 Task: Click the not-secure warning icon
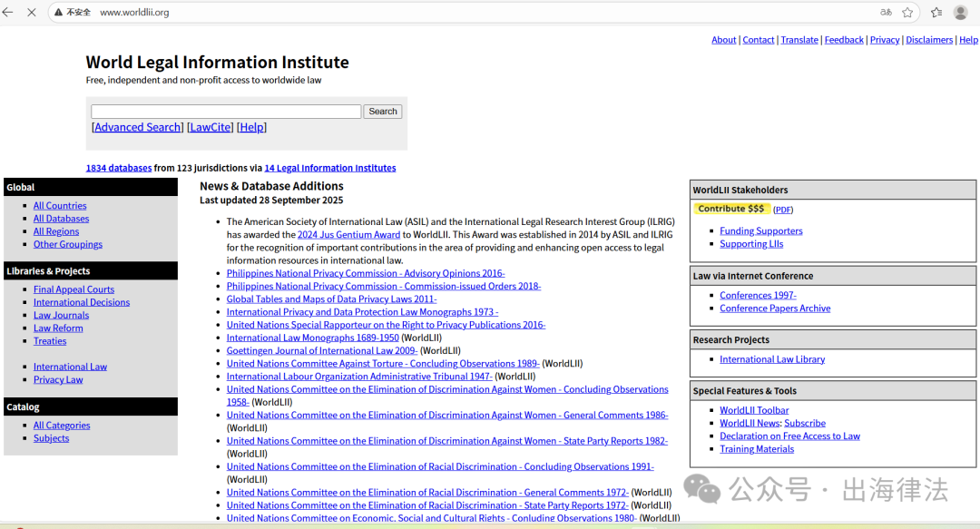click(58, 12)
